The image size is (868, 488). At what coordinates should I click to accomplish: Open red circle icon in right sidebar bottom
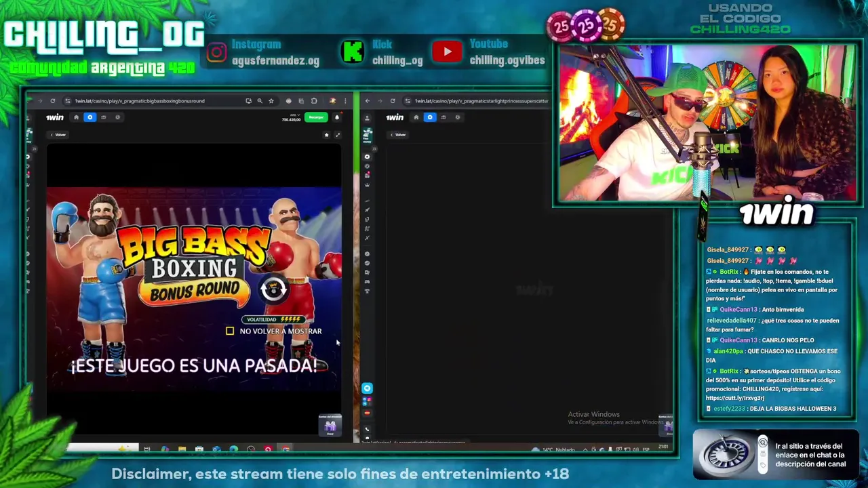coord(367,413)
